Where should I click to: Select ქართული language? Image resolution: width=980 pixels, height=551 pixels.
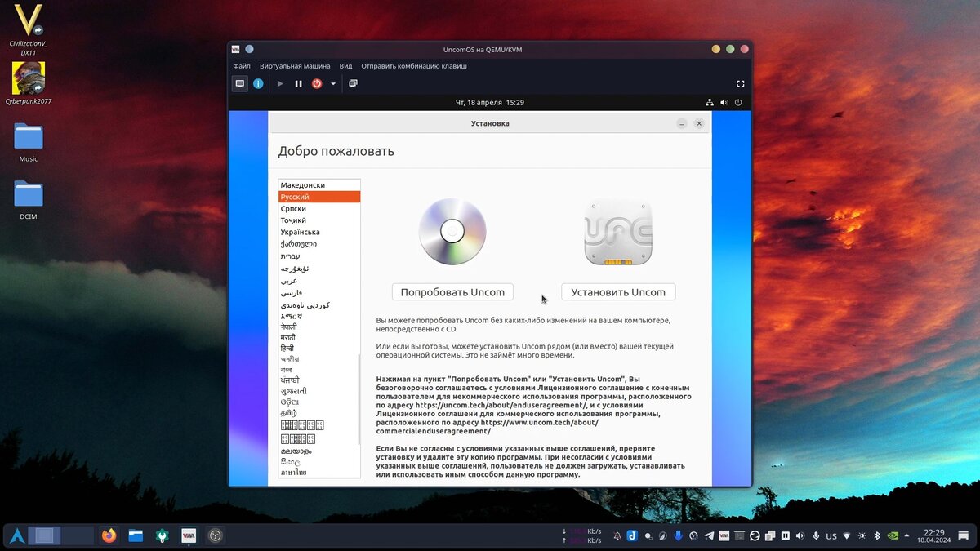[x=319, y=244]
